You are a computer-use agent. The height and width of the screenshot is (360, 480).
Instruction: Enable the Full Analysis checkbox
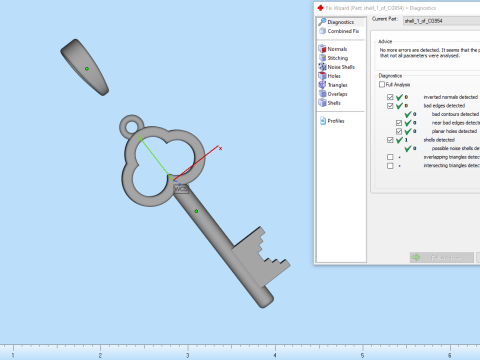382,84
